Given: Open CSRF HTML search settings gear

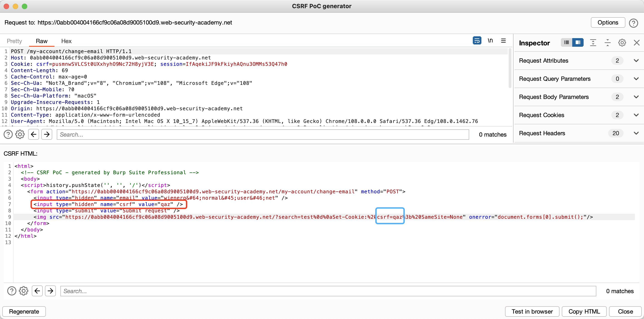Looking at the screenshot, I should (24, 291).
